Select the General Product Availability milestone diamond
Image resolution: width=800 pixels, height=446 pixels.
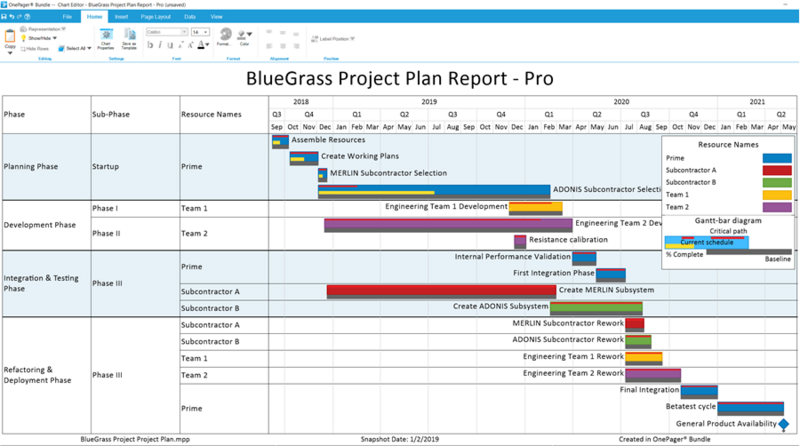click(x=784, y=424)
